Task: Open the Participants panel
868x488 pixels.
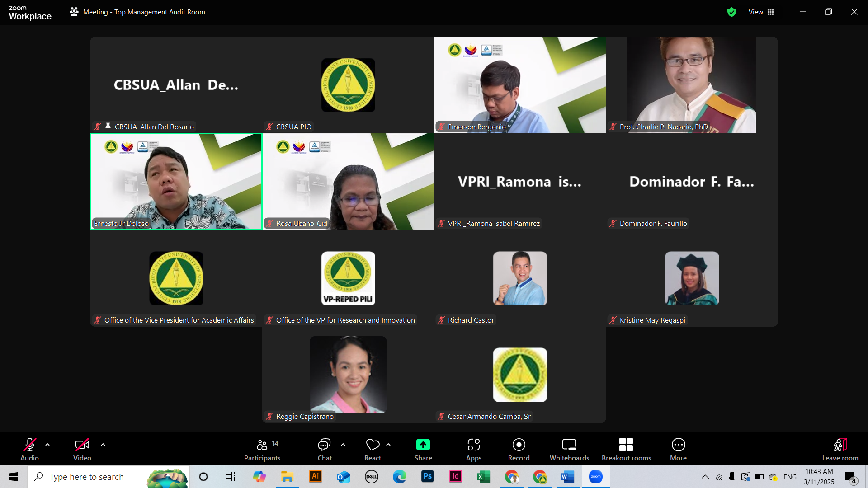Action: point(262,450)
